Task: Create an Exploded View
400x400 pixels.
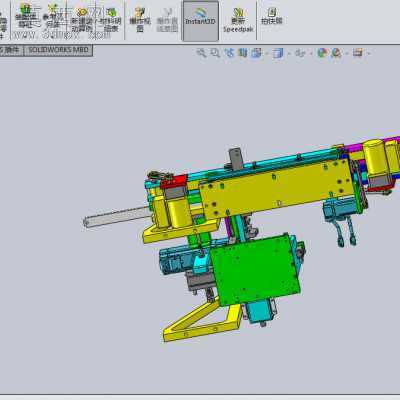Action: tap(140, 19)
